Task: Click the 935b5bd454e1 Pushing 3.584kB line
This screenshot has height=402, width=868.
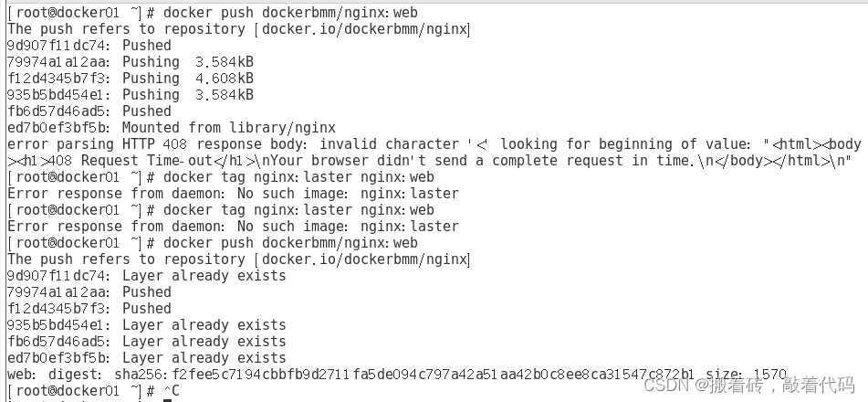Action: coord(131,94)
